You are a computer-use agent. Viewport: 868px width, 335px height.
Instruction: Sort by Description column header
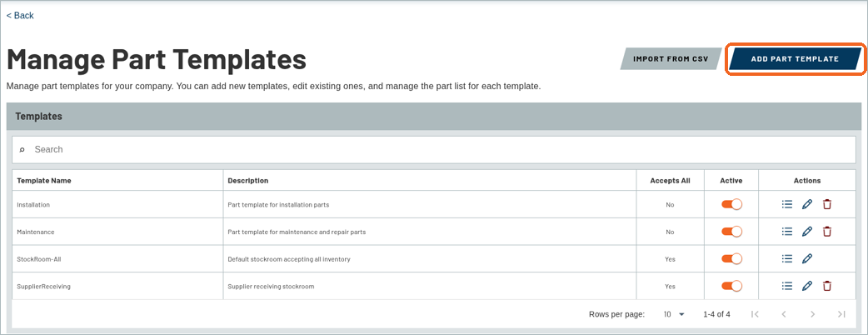click(x=248, y=181)
